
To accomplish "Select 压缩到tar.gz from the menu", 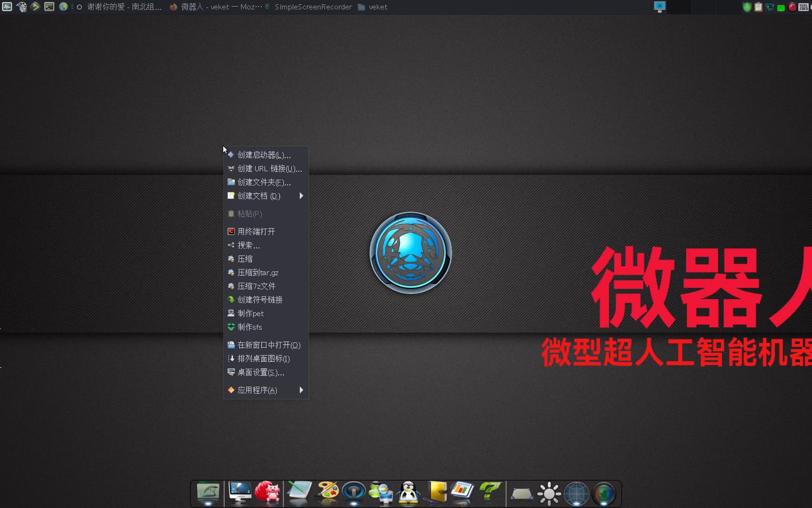I will (x=266, y=272).
